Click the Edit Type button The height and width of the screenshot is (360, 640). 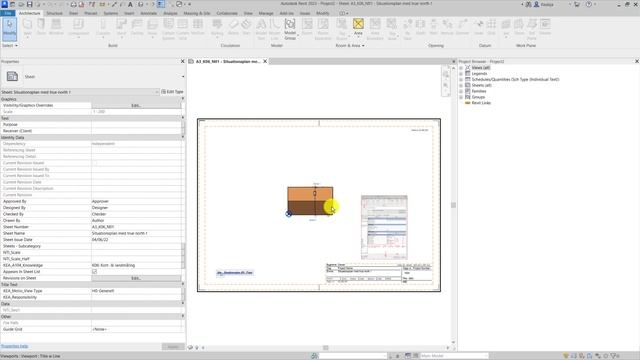pos(172,92)
